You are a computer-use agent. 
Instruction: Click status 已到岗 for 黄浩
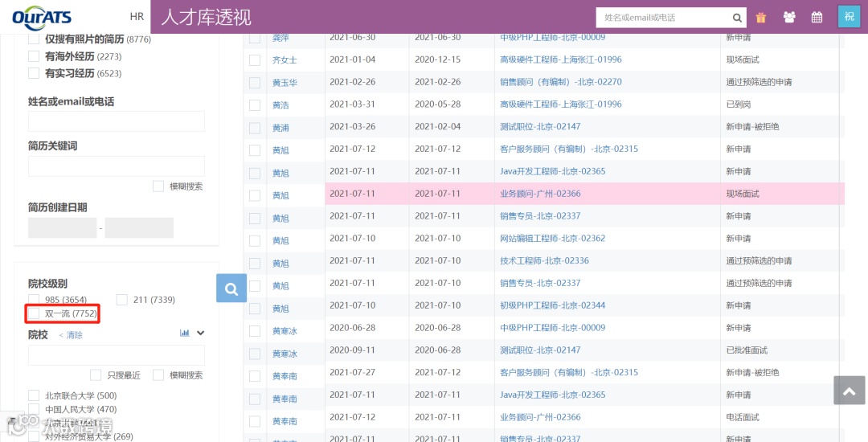pyautogui.click(x=739, y=104)
